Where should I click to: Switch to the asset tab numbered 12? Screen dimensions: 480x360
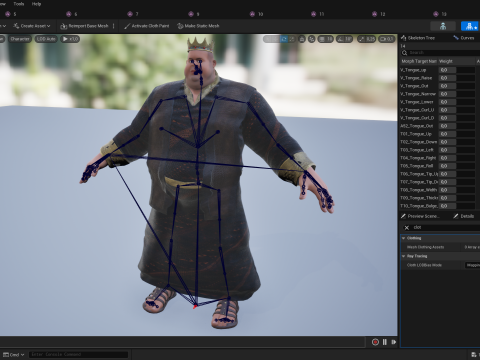(379, 14)
